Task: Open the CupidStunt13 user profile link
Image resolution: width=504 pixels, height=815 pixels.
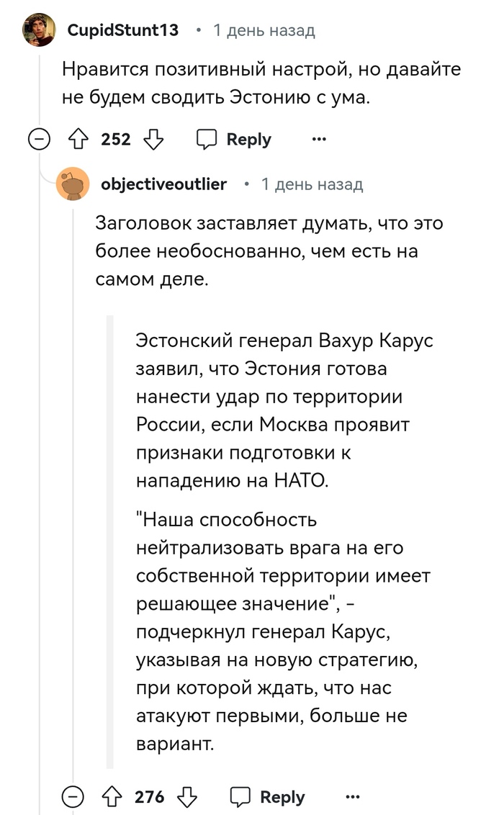Action: [122, 30]
